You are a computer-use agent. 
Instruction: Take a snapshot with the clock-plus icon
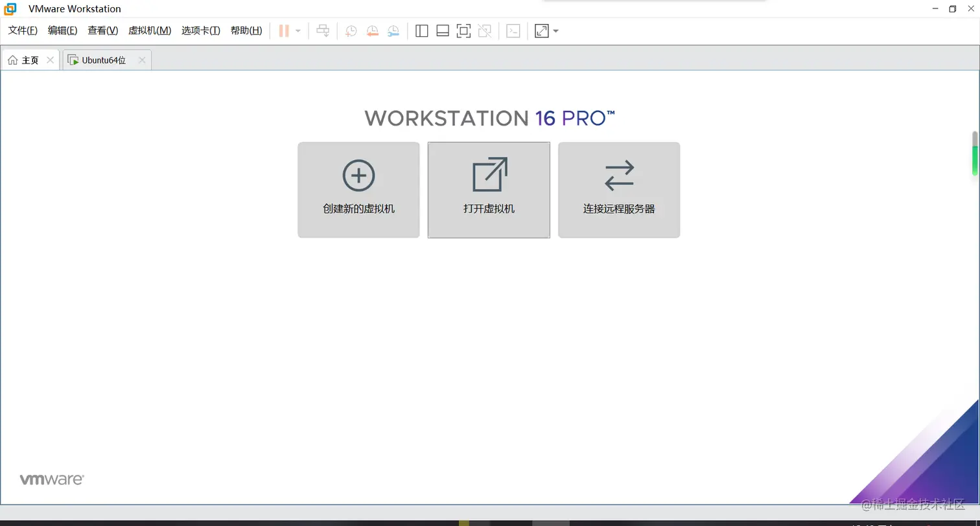[351, 30]
